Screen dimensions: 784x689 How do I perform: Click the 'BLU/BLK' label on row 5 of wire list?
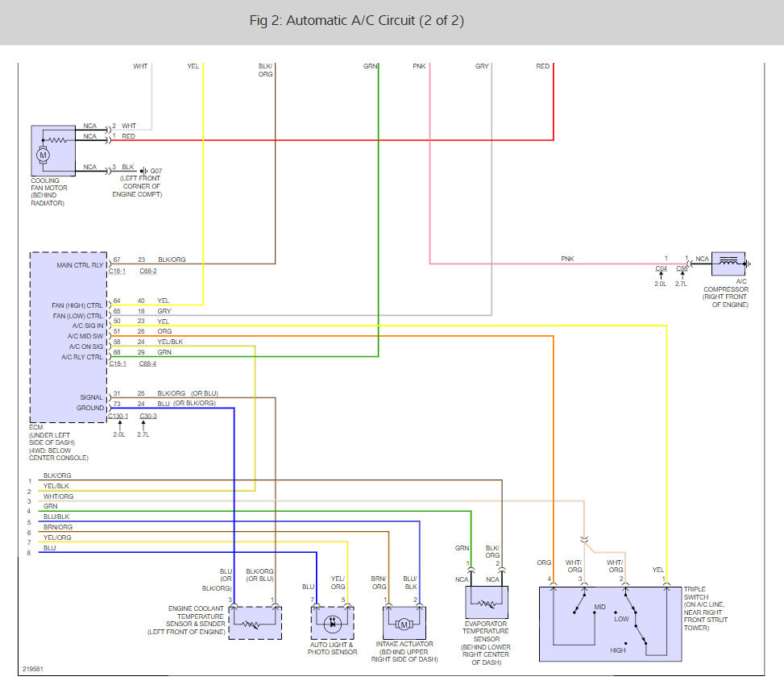click(x=56, y=517)
